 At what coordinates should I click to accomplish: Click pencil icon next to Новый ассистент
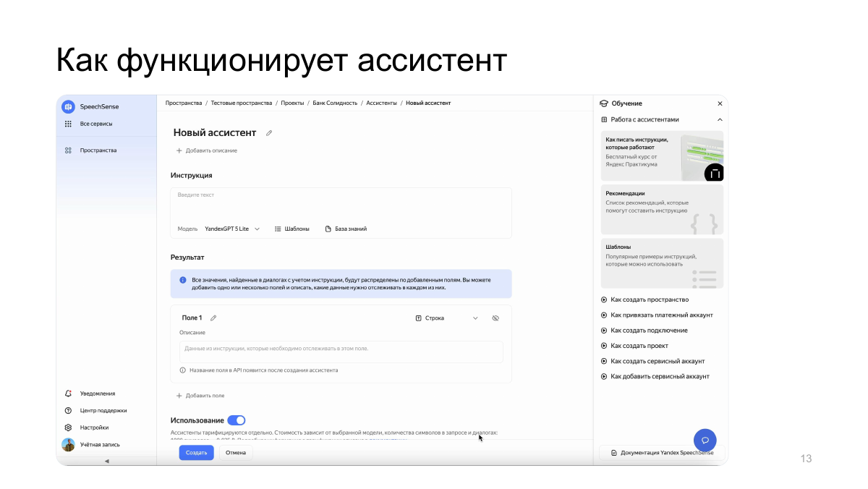tap(269, 133)
